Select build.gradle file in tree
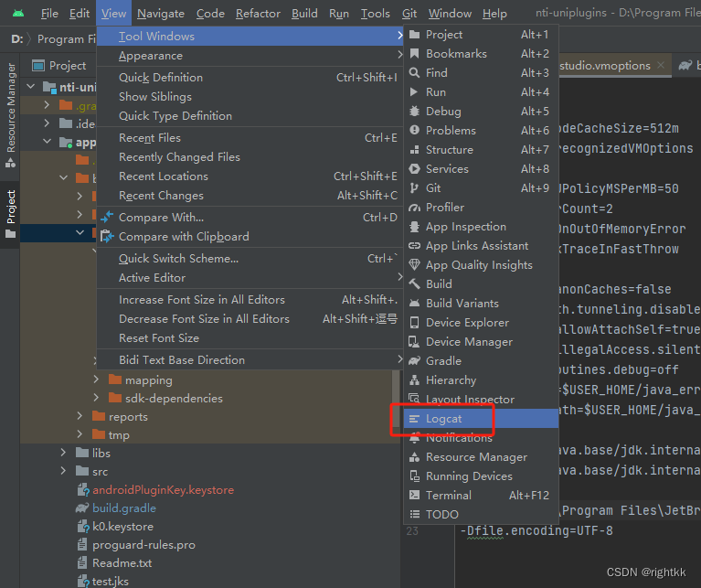The image size is (701, 588). coord(123,508)
